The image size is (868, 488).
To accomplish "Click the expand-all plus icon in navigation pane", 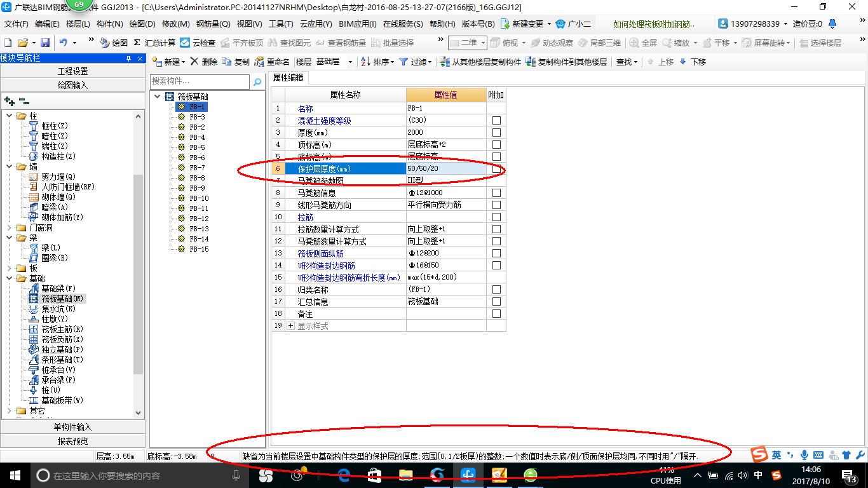I will 9,101.
